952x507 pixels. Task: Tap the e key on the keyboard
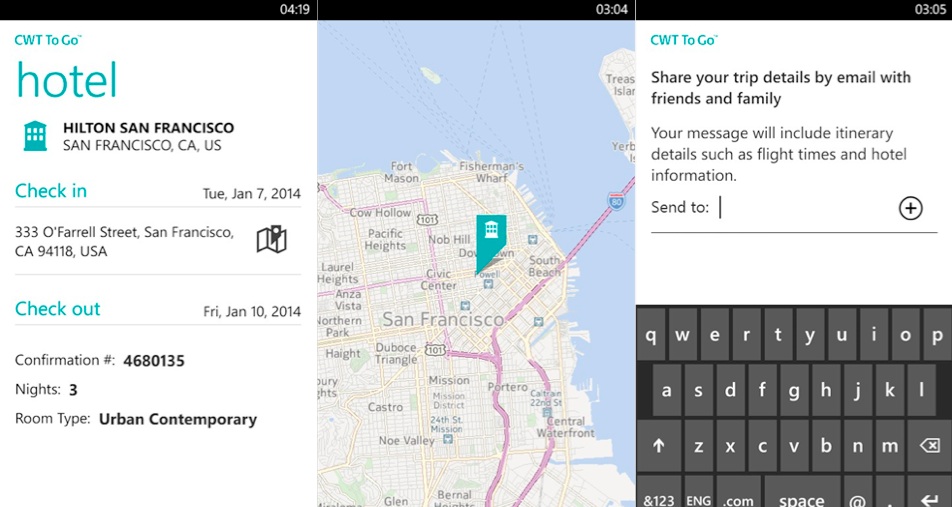714,335
